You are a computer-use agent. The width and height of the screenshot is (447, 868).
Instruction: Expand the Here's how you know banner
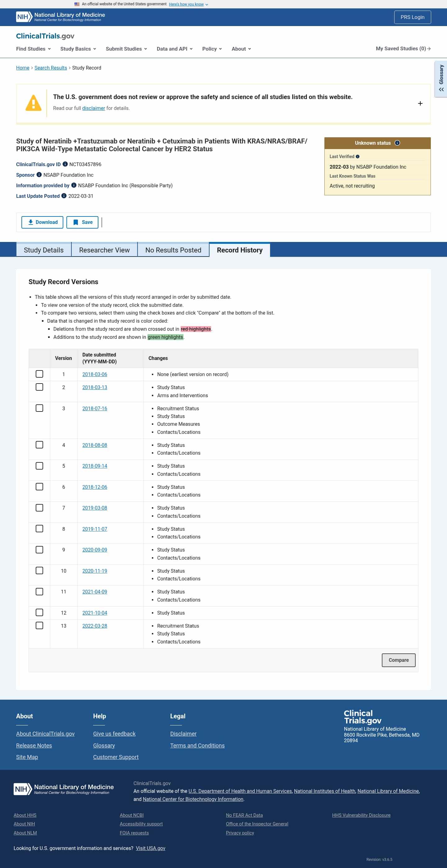188,4
